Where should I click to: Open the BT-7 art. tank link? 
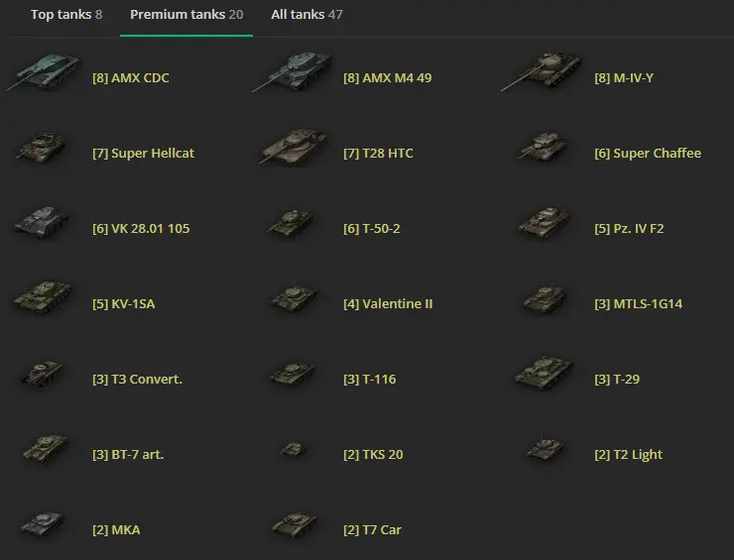click(137, 455)
